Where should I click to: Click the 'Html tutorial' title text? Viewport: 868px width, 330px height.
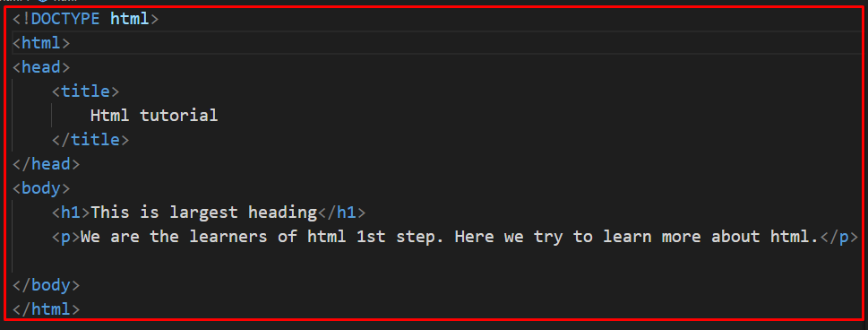tap(154, 116)
